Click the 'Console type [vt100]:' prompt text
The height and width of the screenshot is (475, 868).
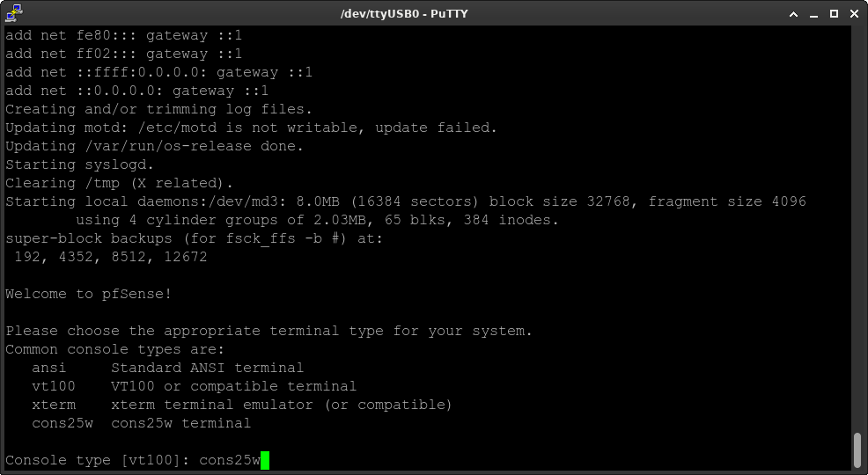point(98,460)
